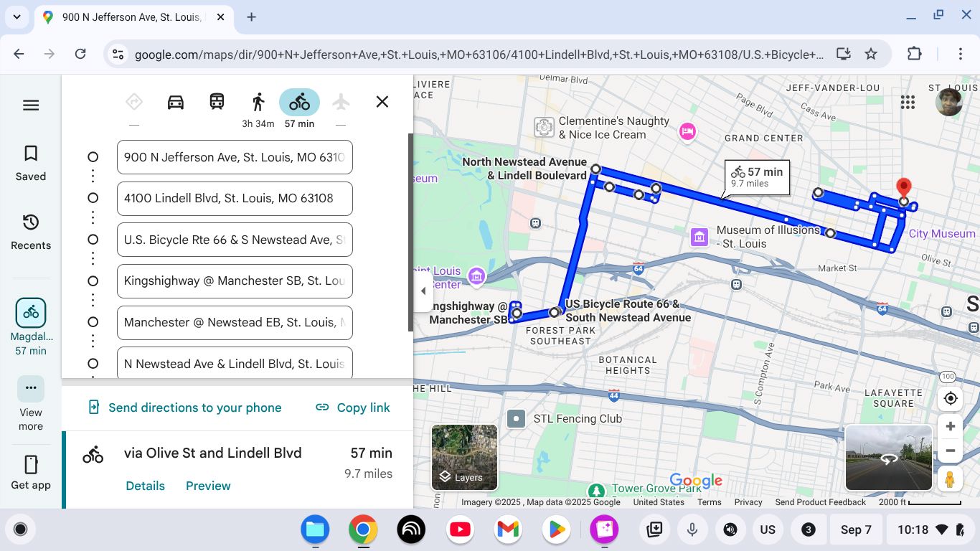Open Recents in the sidebar
The width and height of the screenshot is (980, 551).
click(x=31, y=232)
